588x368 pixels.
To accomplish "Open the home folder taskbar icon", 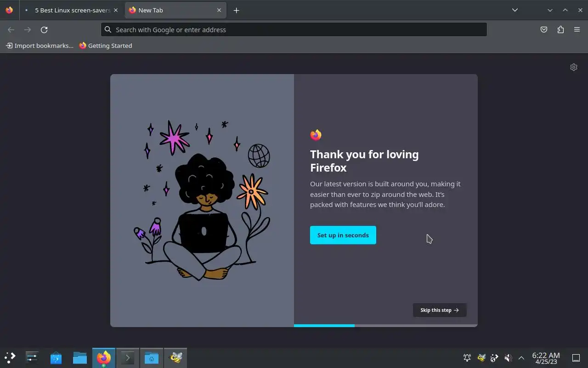I will point(152,357).
